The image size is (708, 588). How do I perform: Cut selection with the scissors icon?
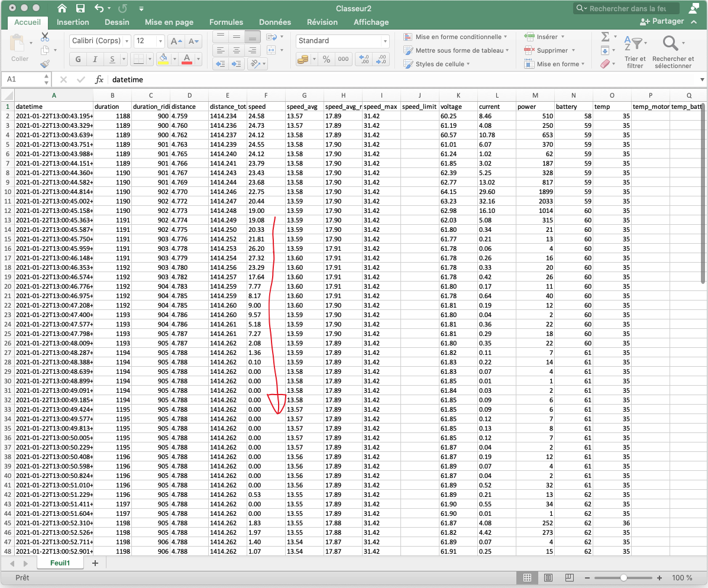tap(45, 37)
